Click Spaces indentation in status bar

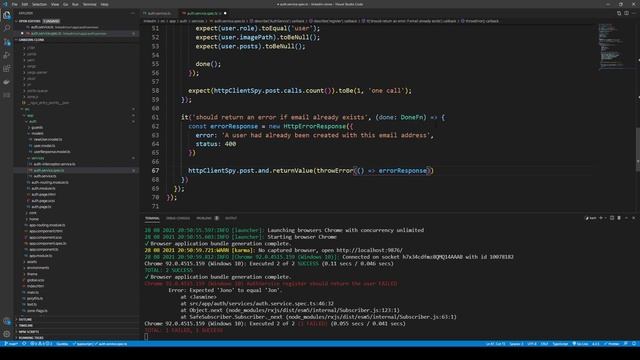(x=516, y=344)
